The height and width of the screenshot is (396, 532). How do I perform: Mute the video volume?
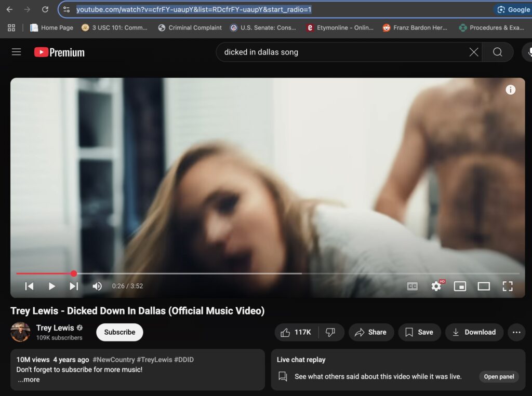pos(97,286)
